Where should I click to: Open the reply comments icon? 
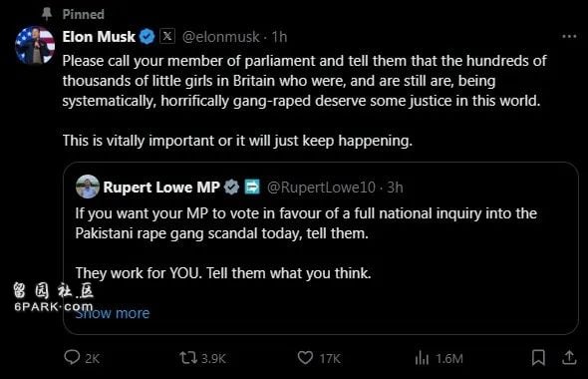click(x=72, y=357)
